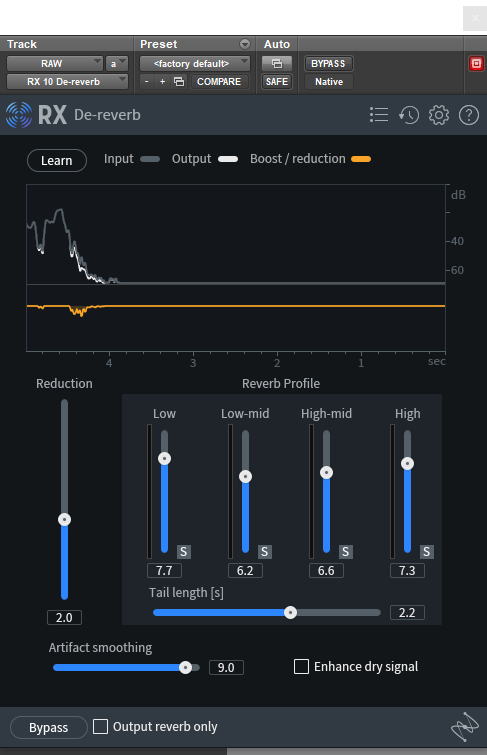Image resolution: width=487 pixels, height=755 pixels.
Task: Click the Reduction value field 2.0
Action: tap(65, 618)
